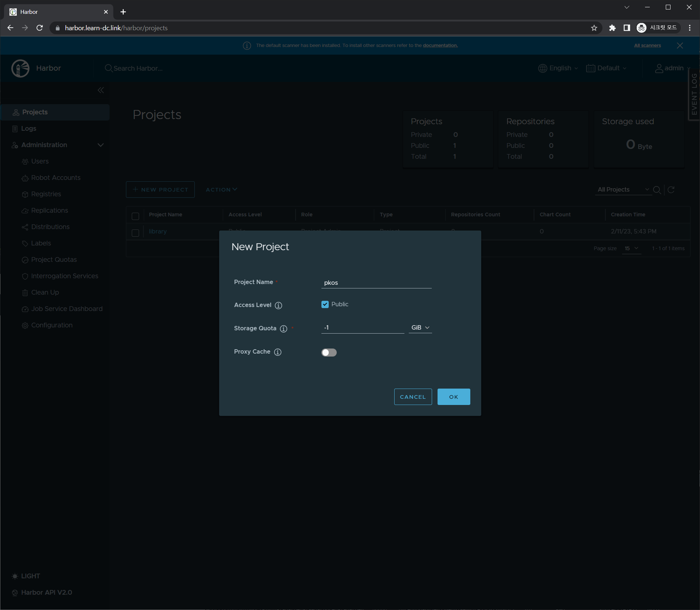Open the GiB storage unit dropdown
Screen dimensions: 700x610
[420, 328]
